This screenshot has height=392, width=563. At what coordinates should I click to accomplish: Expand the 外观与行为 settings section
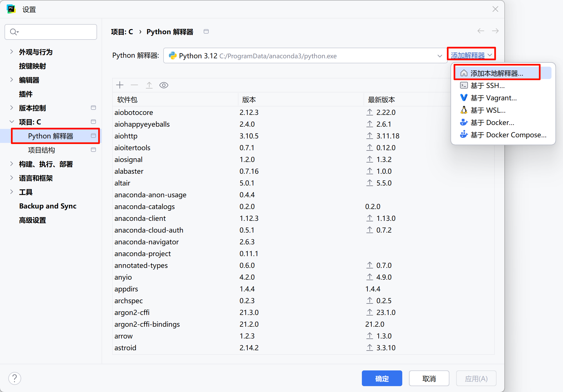pyautogui.click(x=12, y=52)
